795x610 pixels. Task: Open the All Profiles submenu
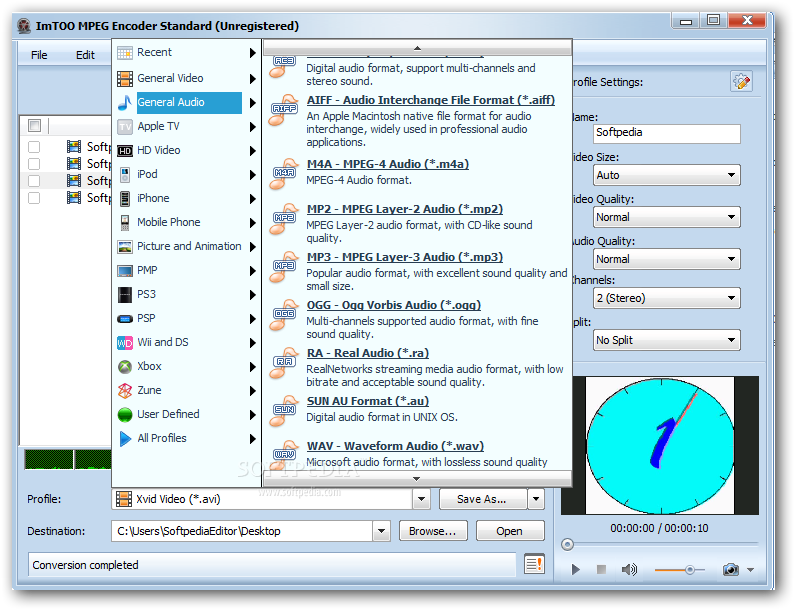186,439
